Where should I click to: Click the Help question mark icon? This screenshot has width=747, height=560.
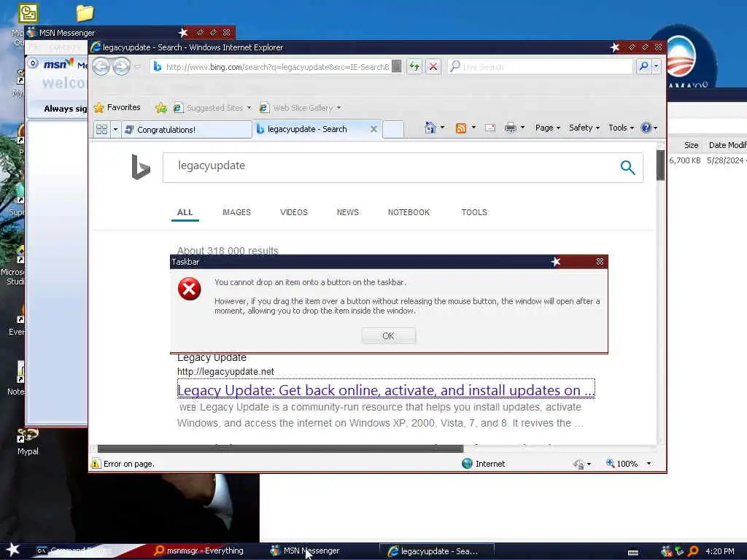pos(646,128)
